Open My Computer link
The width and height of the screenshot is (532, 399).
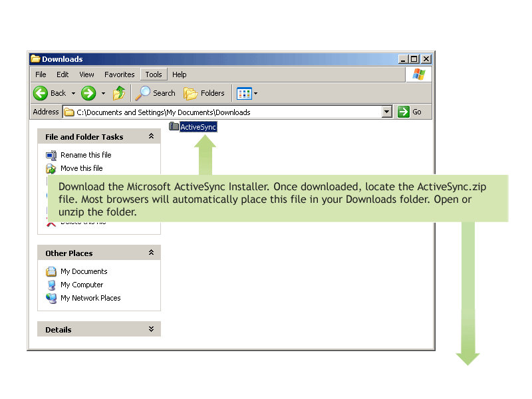point(82,285)
